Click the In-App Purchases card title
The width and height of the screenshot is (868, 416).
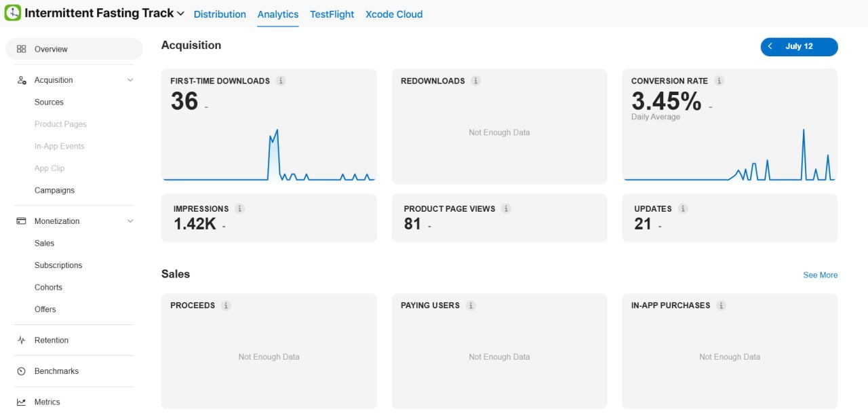pyautogui.click(x=671, y=305)
